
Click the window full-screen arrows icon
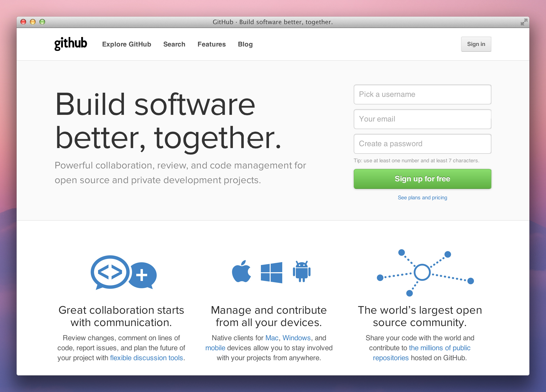524,22
